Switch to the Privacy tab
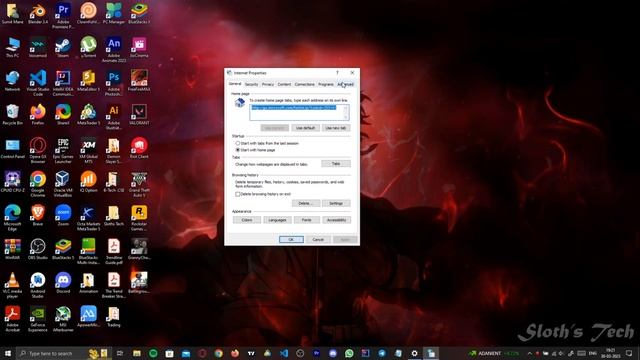This screenshot has width=640, height=360. (268, 84)
